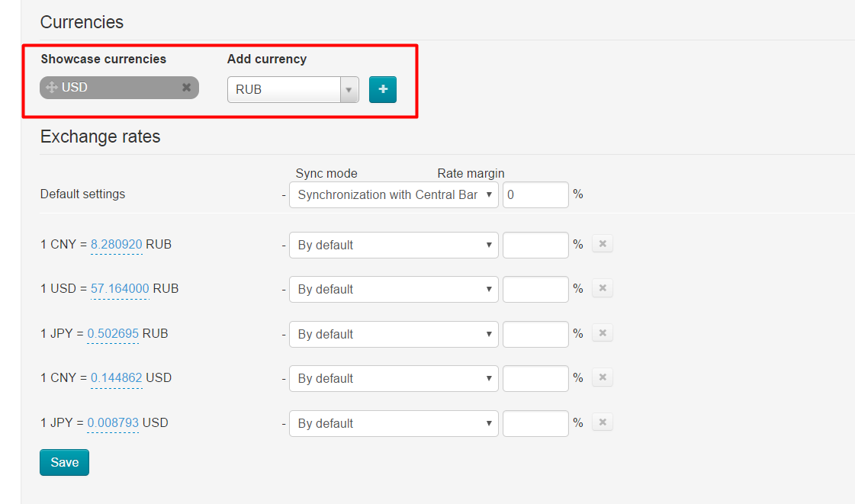Remove USD from showcase currencies
This screenshot has height=504, width=855.
point(187,87)
